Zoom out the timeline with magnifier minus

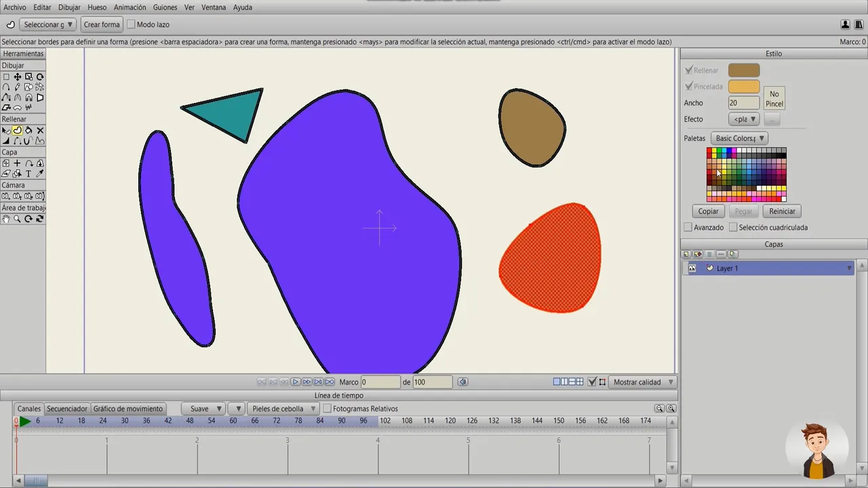(659, 409)
